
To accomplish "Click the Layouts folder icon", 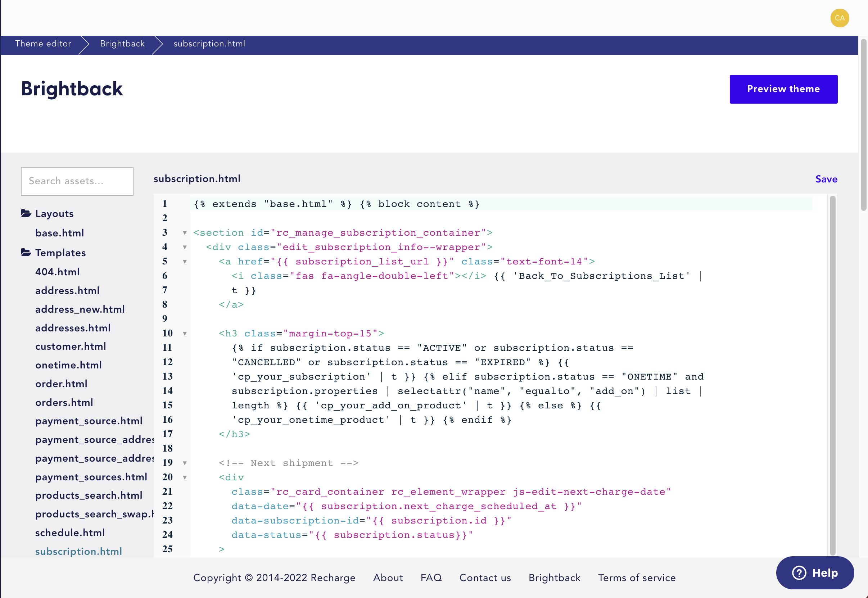I will [x=26, y=214].
